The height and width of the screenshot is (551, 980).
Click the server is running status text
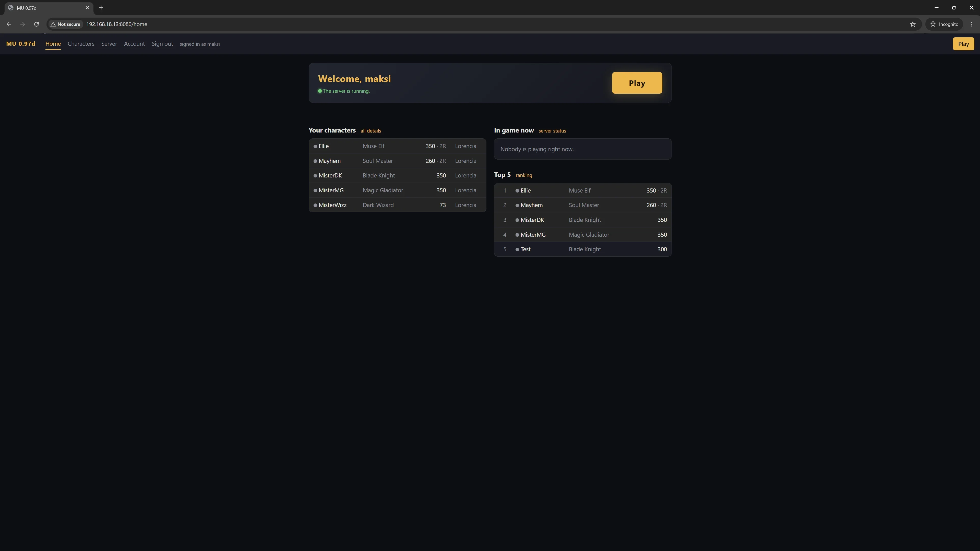click(x=346, y=91)
